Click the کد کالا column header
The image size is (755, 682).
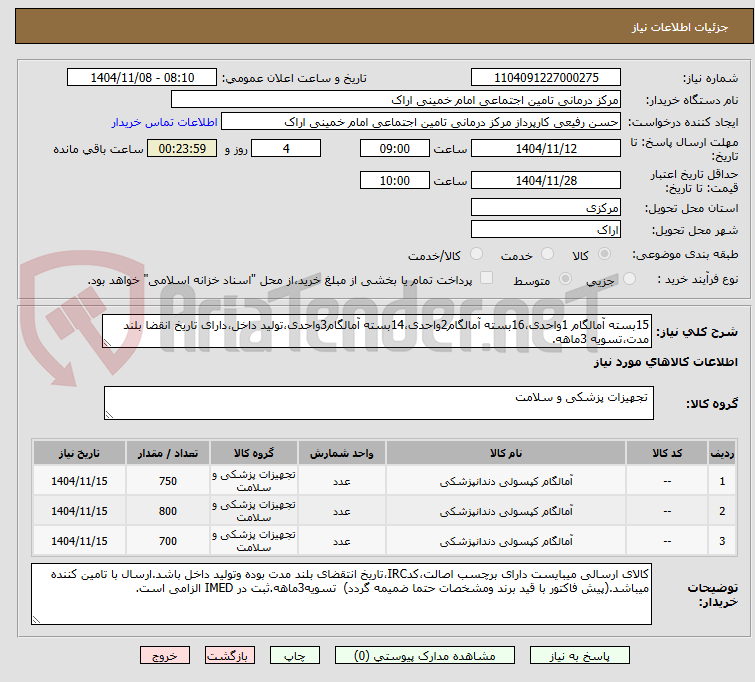(x=667, y=453)
